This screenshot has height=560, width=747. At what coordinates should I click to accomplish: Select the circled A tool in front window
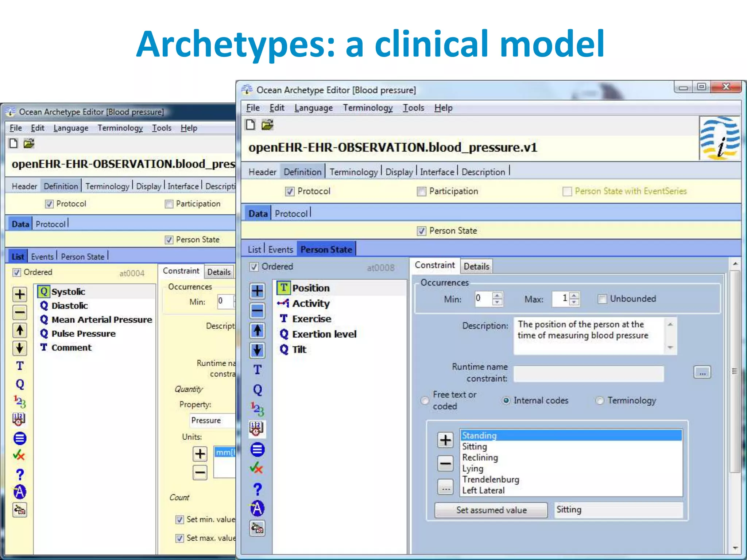(x=257, y=508)
